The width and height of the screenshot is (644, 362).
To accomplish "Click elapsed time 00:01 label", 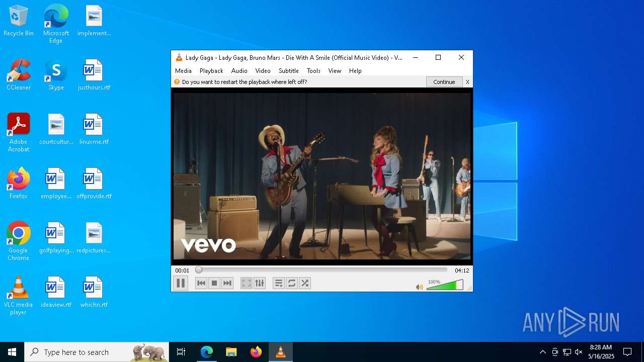I will (x=182, y=270).
